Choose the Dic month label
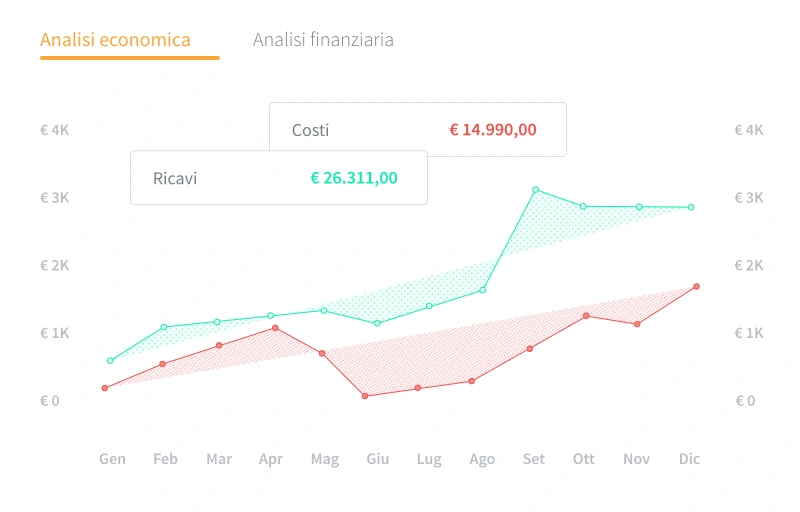The image size is (800, 512). click(689, 459)
